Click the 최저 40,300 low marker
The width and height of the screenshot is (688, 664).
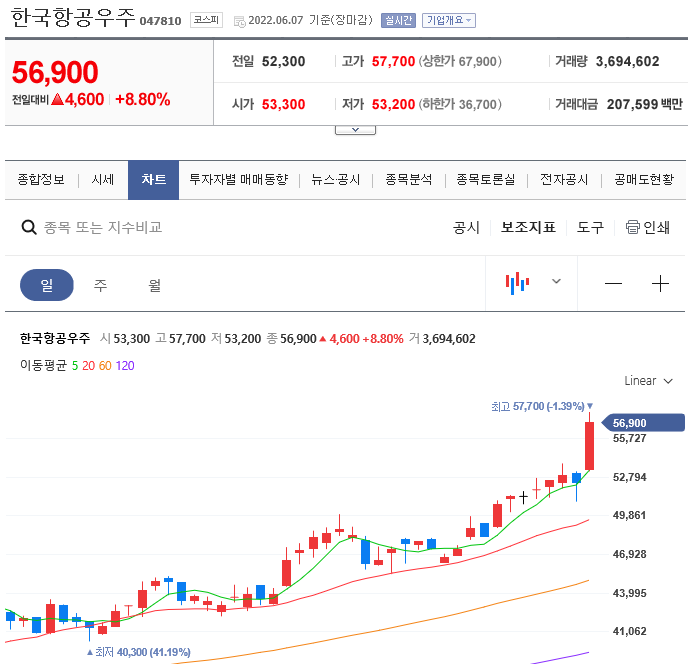(x=139, y=652)
